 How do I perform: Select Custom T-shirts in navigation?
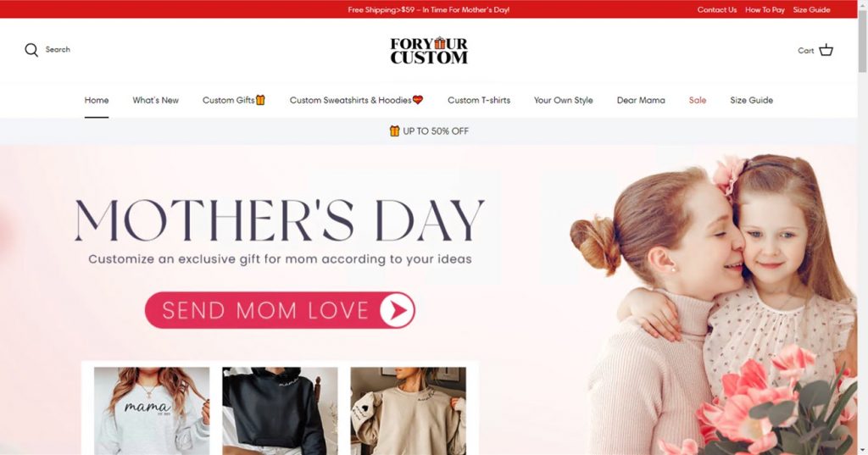click(x=479, y=100)
